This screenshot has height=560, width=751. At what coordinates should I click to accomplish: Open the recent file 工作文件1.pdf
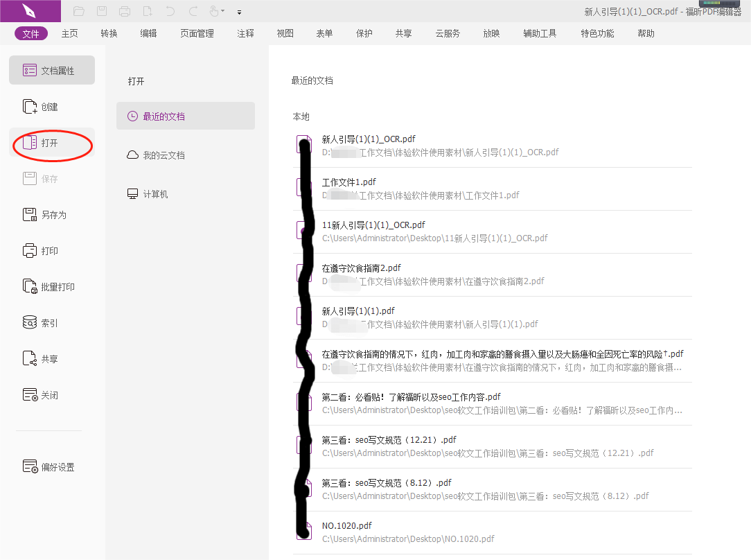point(348,181)
